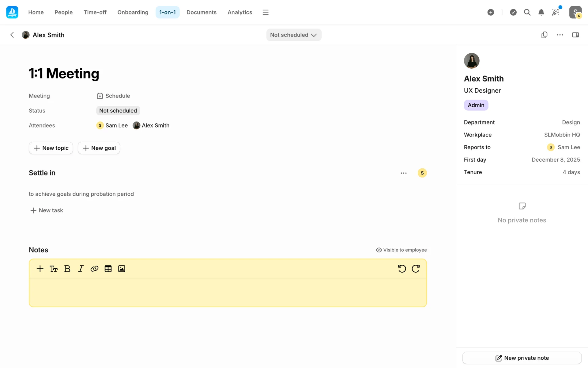The width and height of the screenshot is (588, 368).
Task: Open the notifications bell
Action: click(x=541, y=12)
